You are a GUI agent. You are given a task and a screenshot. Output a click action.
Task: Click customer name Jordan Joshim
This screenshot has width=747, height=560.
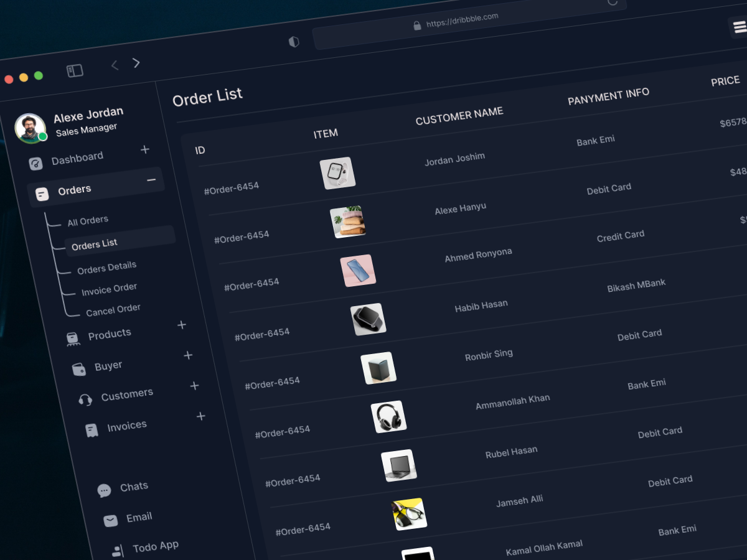(x=454, y=159)
